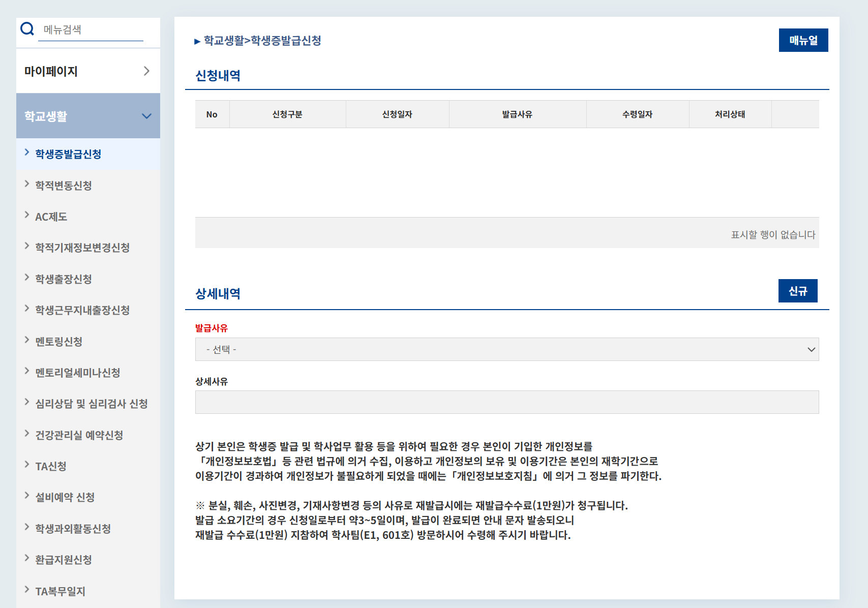
Task: Select TA신청 in the sidebar
Action: 51,466
